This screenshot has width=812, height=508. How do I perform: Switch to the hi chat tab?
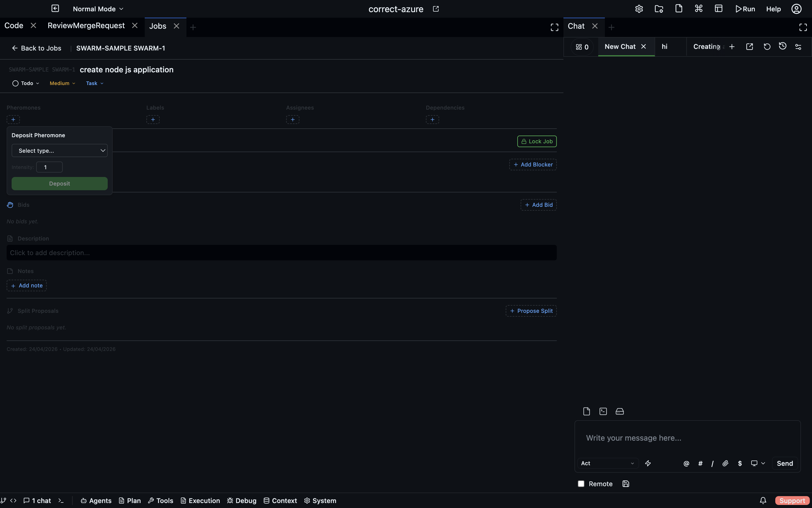665,47
